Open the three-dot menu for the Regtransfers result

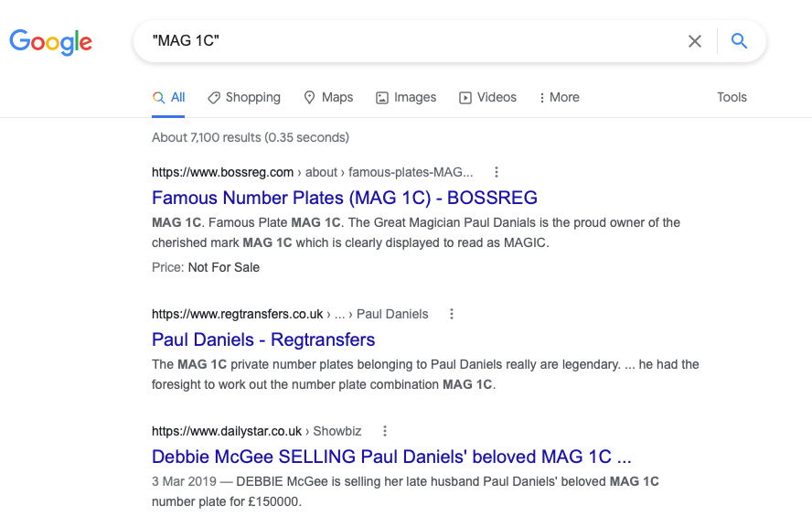tap(451, 314)
